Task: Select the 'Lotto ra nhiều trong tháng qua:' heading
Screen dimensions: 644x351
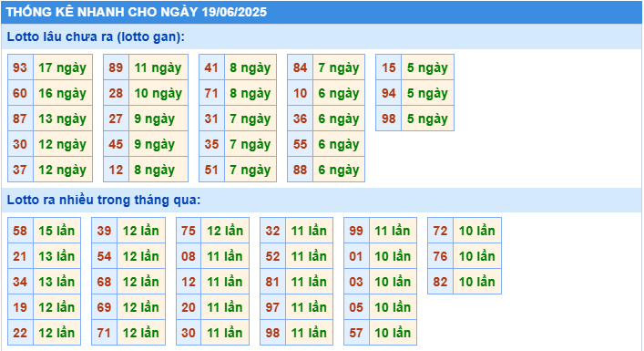Action: [104, 200]
